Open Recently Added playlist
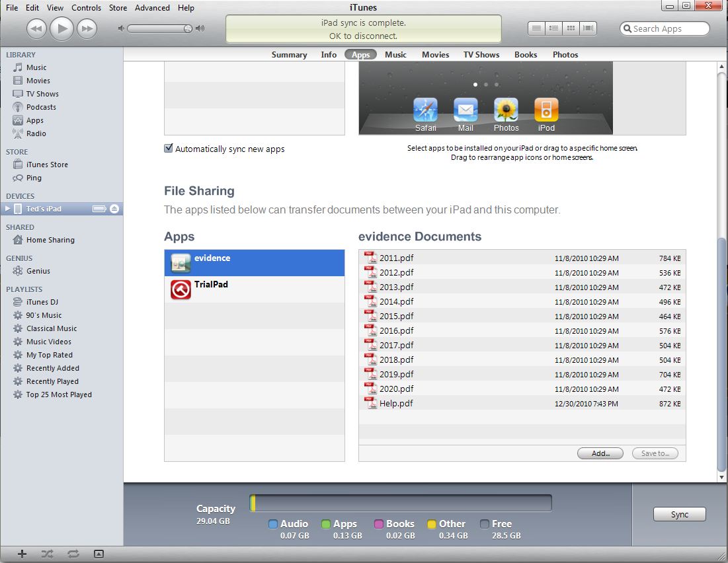The image size is (728, 563). [x=52, y=368]
